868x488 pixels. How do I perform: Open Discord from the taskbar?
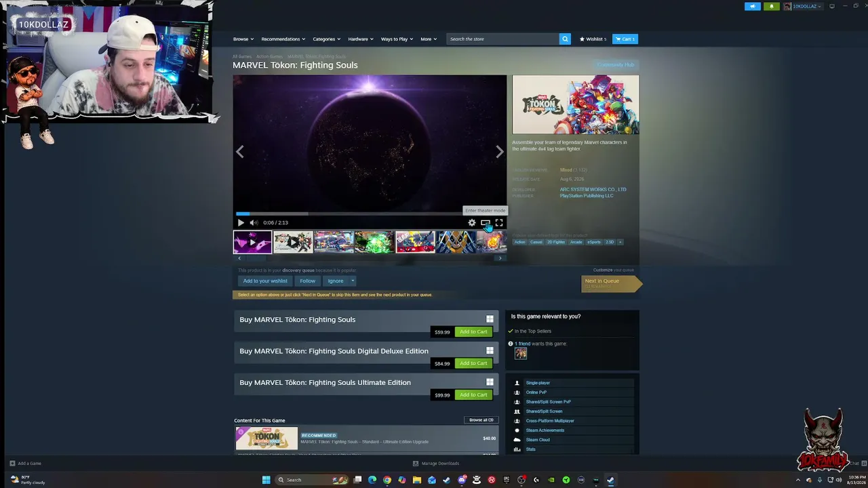(462, 480)
